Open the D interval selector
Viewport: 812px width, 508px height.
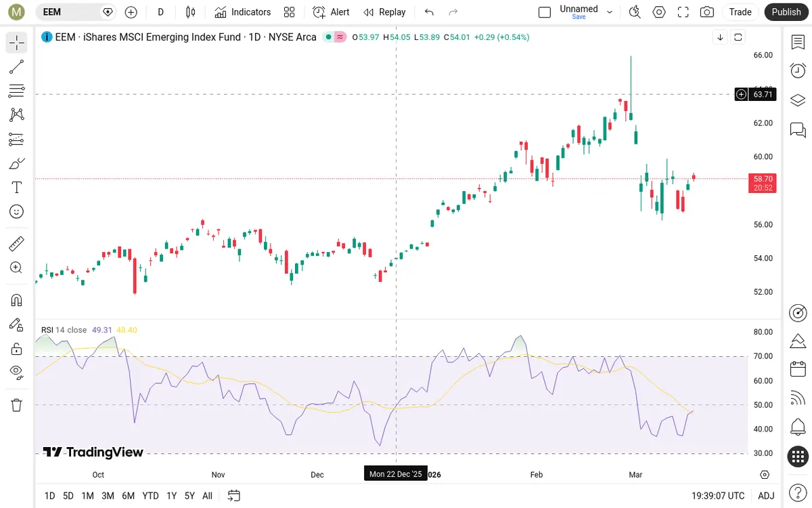pos(160,12)
